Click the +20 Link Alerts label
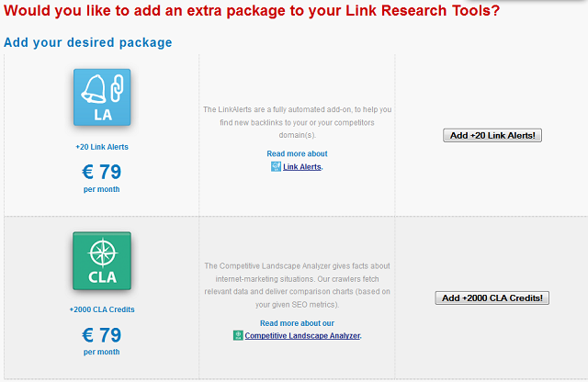The width and height of the screenshot is (588, 382). click(x=102, y=147)
